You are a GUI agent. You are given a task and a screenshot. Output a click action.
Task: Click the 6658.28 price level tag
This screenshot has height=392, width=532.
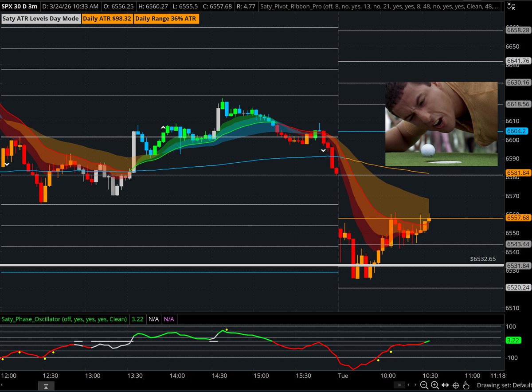pos(518,30)
